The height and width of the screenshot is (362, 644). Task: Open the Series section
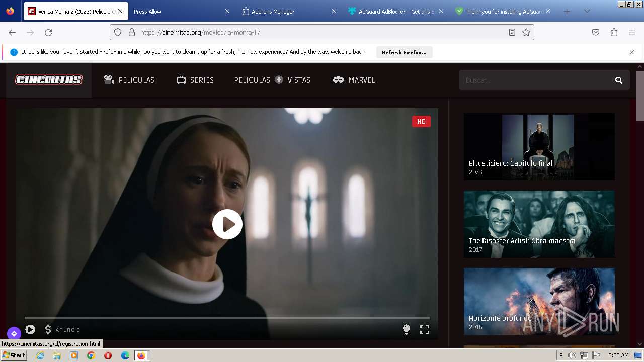coord(195,80)
